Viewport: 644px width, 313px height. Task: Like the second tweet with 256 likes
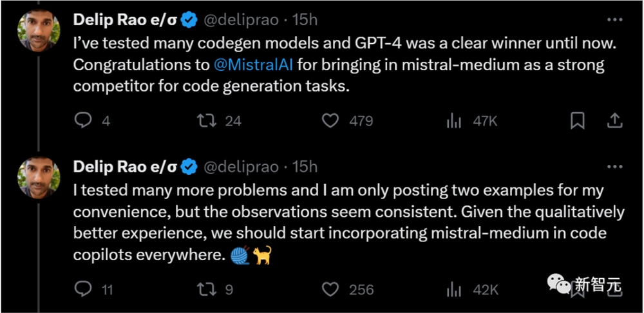click(330, 290)
